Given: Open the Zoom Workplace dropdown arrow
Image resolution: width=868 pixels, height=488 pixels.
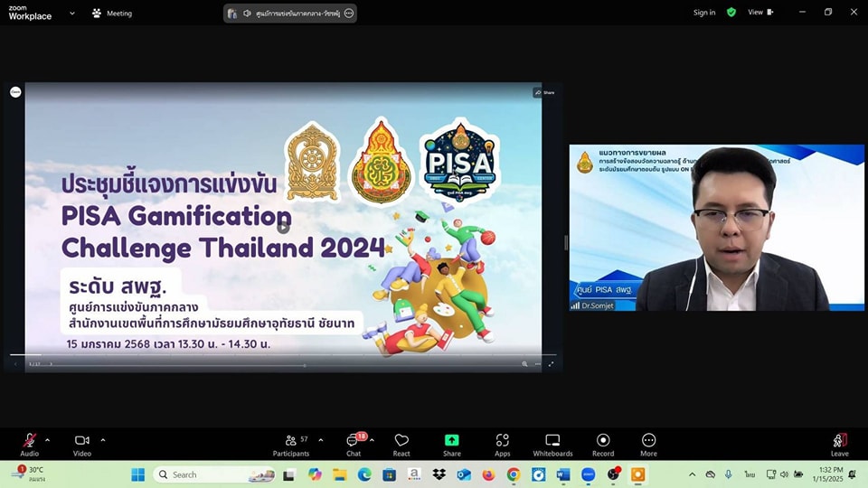Looking at the screenshot, I should (72, 14).
